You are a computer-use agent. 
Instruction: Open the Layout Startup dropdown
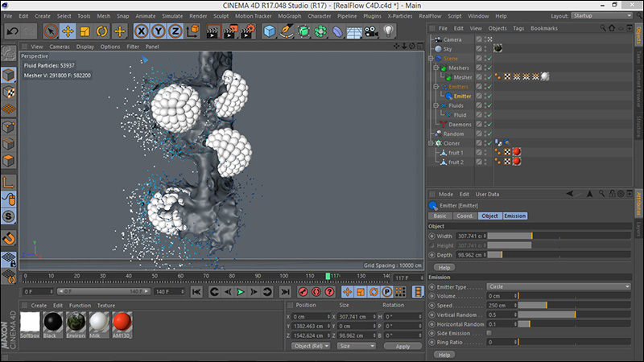pyautogui.click(x=601, y=15)
